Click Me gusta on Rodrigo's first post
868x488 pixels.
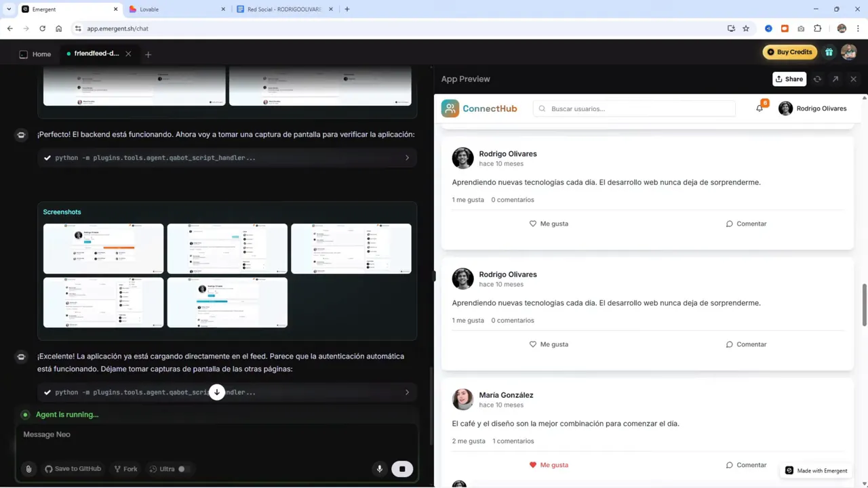click(549, 223)
